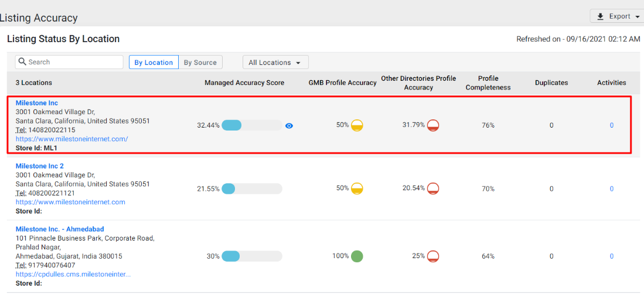Click activities count 0 for Milestone Inc 2
This screenshot has width=644, height=295.
[612, 188]
